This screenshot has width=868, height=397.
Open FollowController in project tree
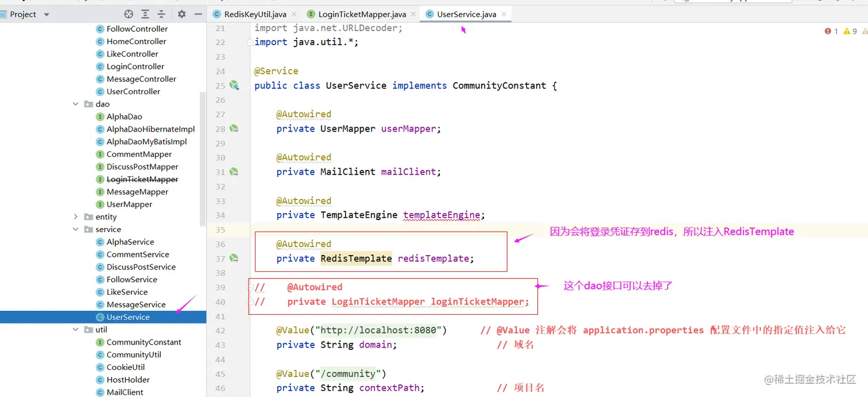(x=137, y=29)
